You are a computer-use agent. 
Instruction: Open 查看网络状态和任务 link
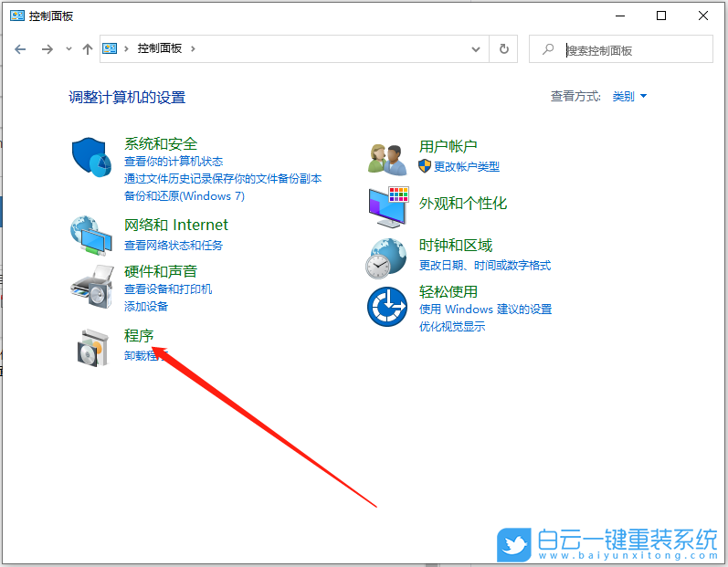coord(174,245)
